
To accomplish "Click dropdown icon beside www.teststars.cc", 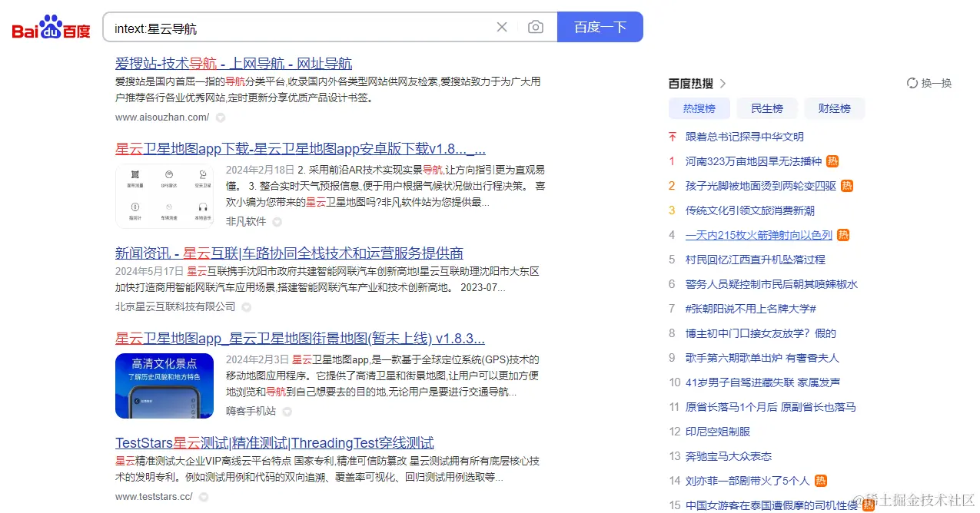I will [x=204, y=497].
